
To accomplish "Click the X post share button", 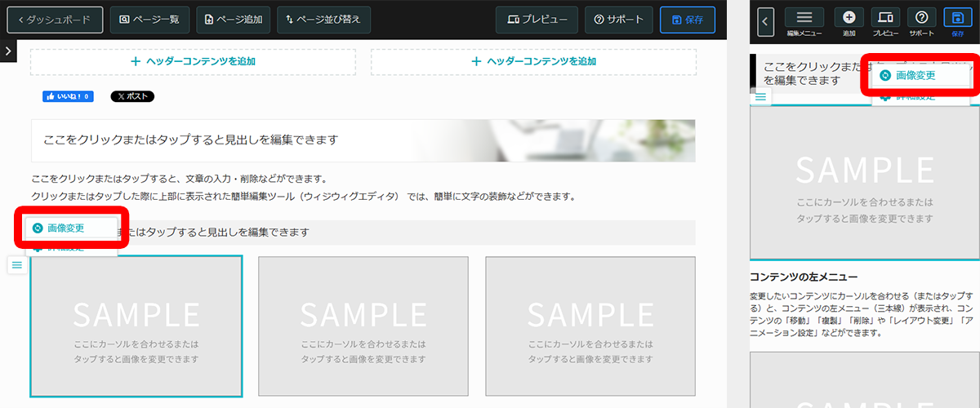I will tap(132, 96).
